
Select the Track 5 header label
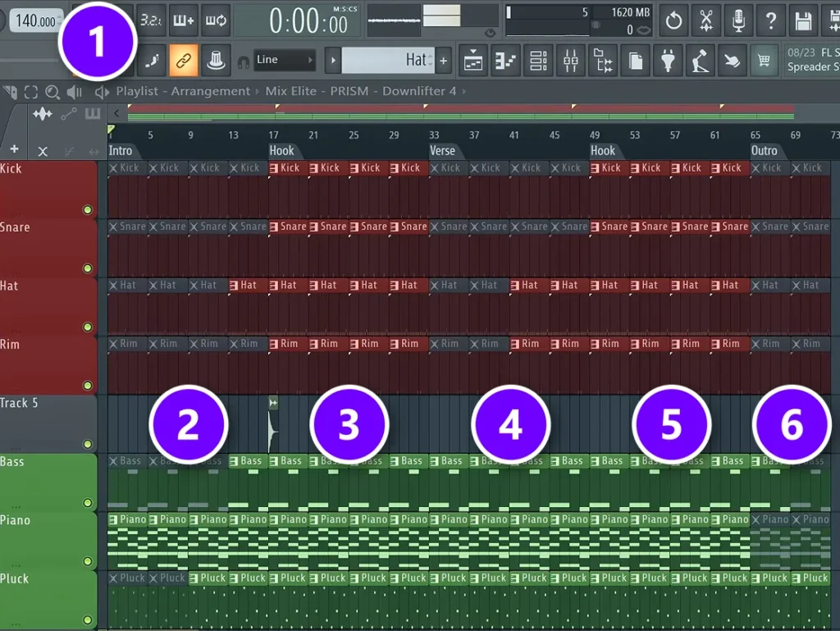(x=19, y=403)
